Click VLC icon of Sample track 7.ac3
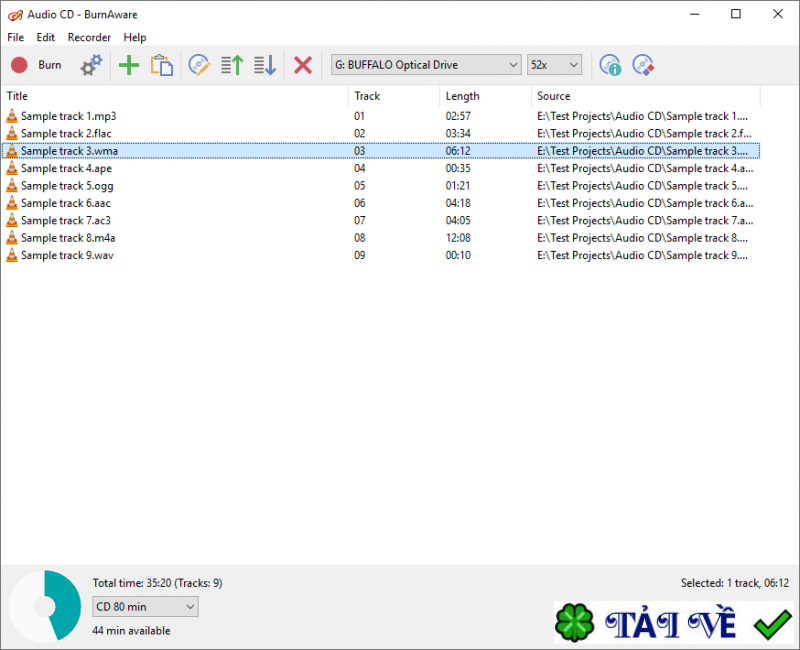 tap(12, 220)
